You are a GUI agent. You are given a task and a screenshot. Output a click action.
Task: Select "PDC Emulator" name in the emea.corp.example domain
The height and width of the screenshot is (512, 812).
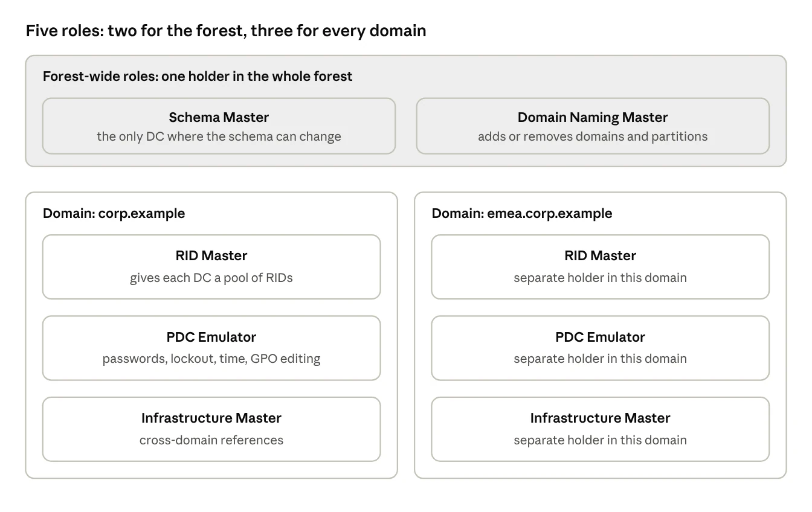(601, 337)
